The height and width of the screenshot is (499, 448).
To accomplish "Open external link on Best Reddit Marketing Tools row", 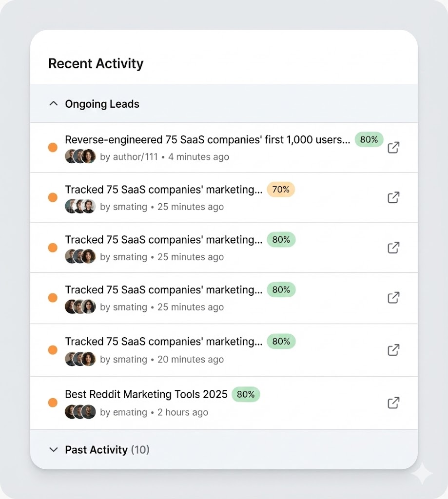I will click(393, 403).
